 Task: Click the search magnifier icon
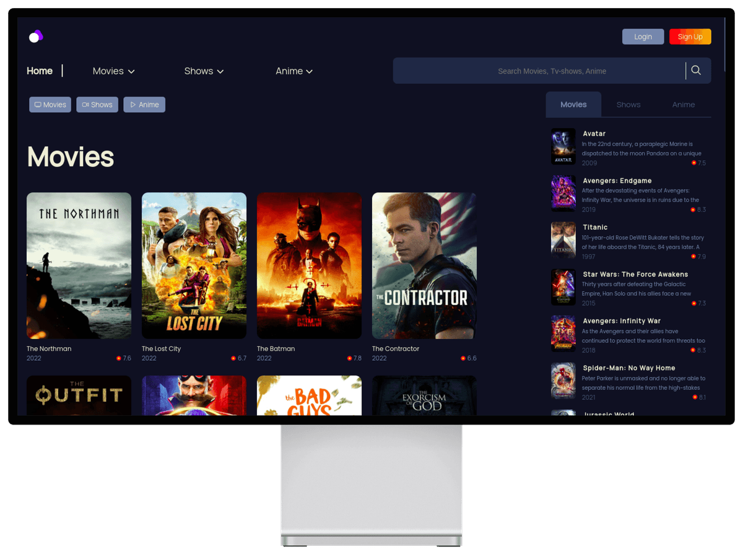696,71
